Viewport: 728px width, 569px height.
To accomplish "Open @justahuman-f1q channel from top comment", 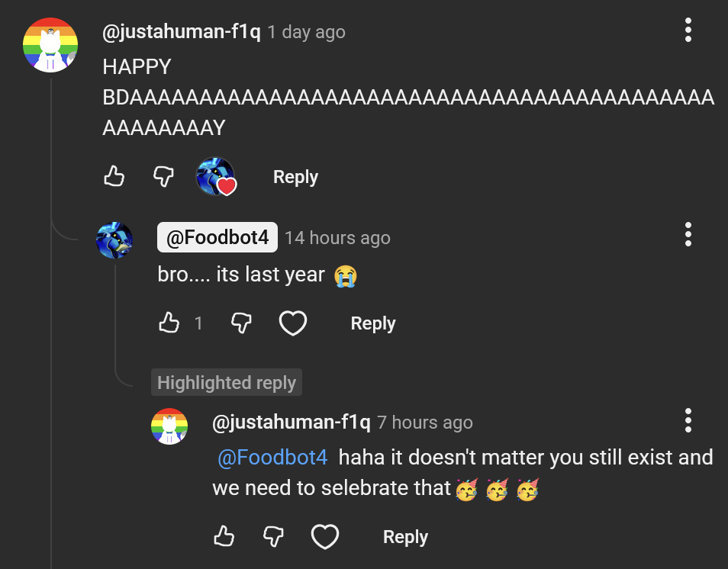I will point(182,32).
